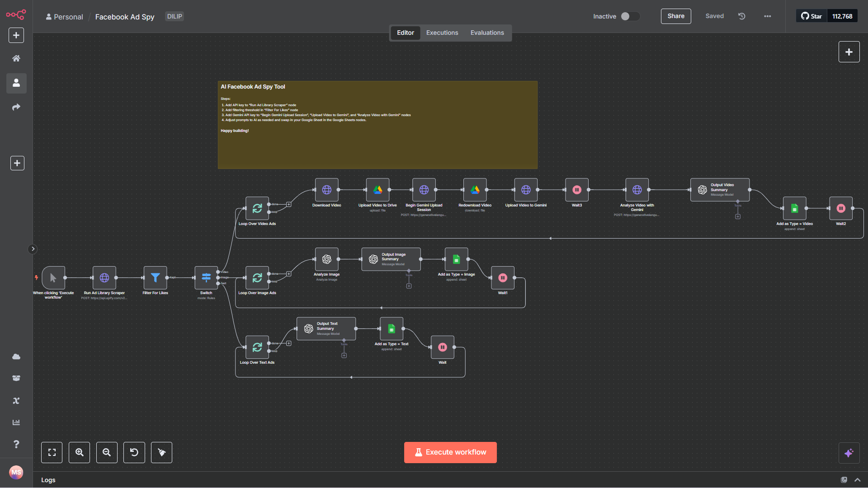Open the Upload Video to Drive node
Image resolution: width=868 pixels, height=488 pixels.
point(377,190)
